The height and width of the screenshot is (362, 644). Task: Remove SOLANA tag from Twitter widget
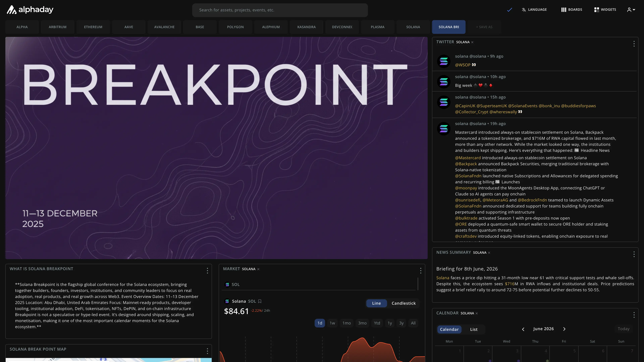[472, 42]
